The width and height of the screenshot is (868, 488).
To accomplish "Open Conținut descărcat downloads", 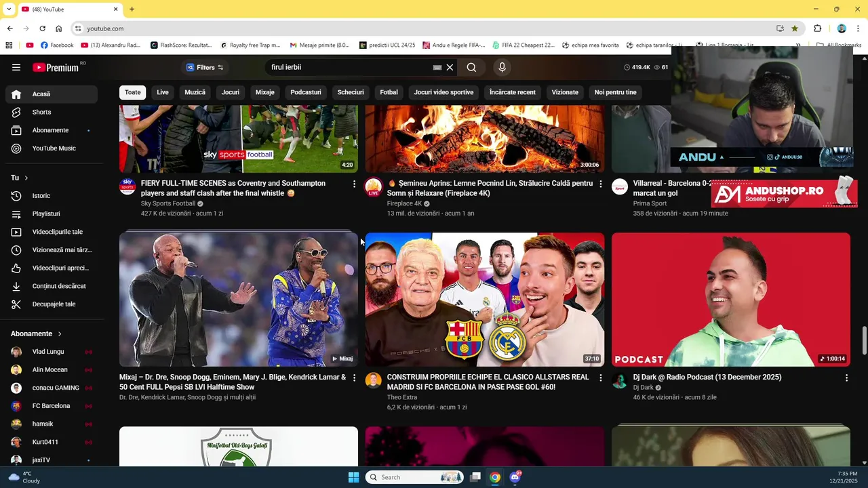I will tap(52, 286).
